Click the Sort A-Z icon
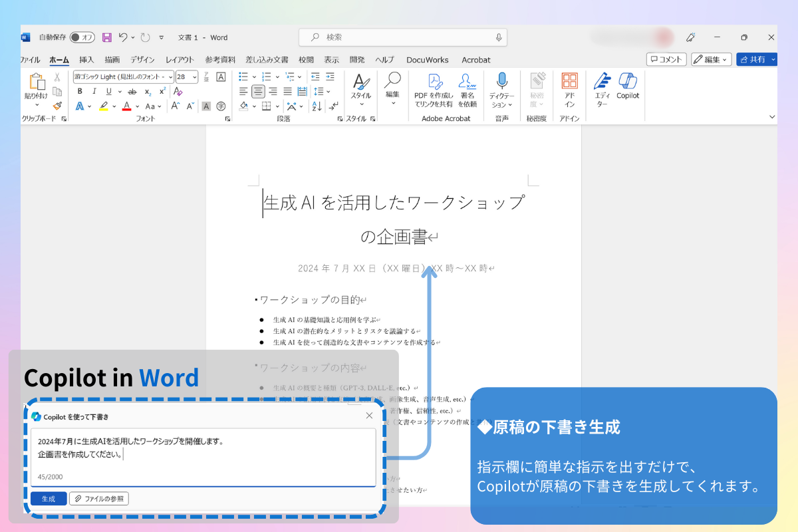798x532 pixels. point(317,106)
